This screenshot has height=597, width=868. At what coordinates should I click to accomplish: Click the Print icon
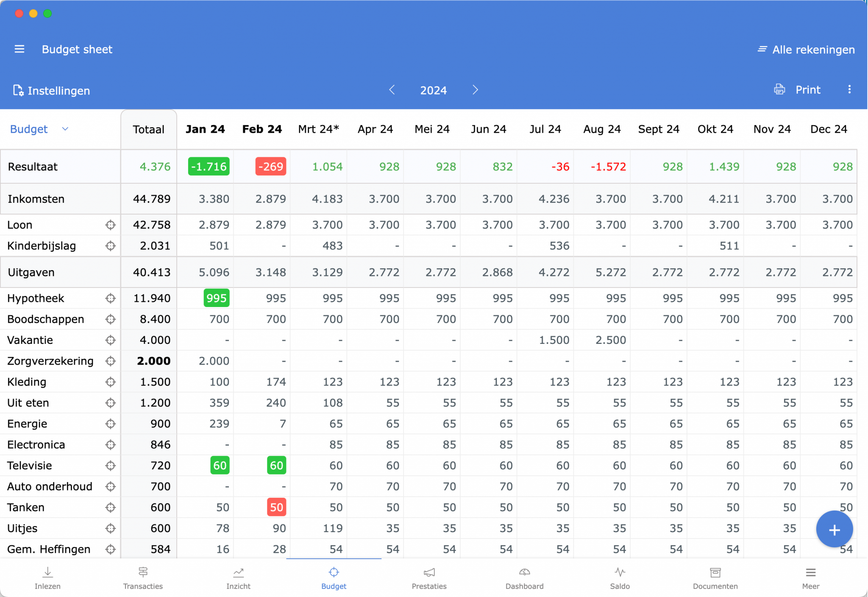click(x=779, y=89)
